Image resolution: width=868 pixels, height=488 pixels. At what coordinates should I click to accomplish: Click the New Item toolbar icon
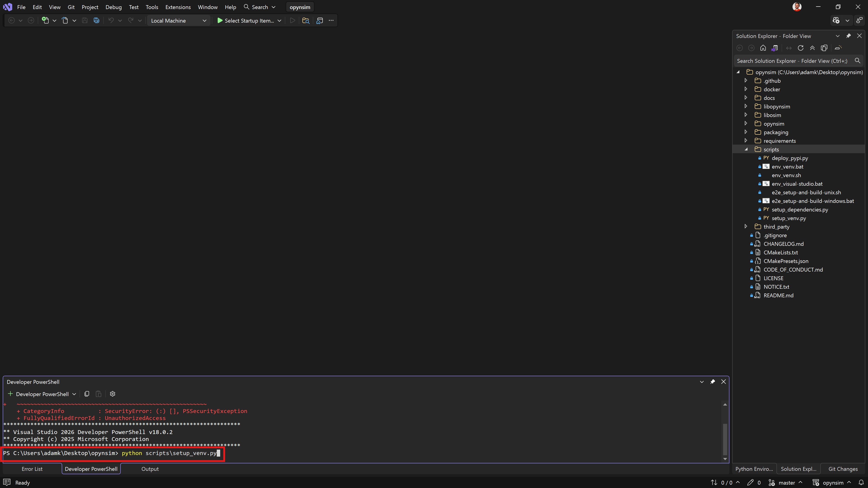(45, 21)
